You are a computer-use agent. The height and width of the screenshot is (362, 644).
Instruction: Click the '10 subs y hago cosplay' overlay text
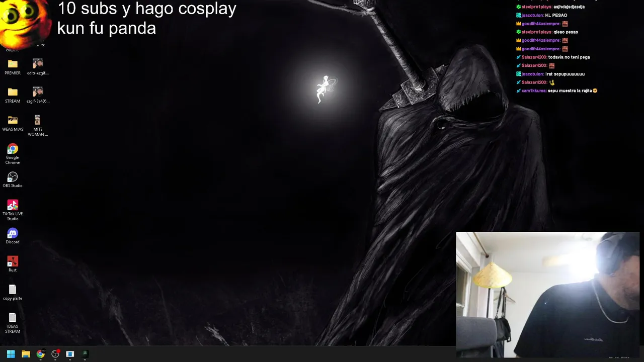[147, 9]
